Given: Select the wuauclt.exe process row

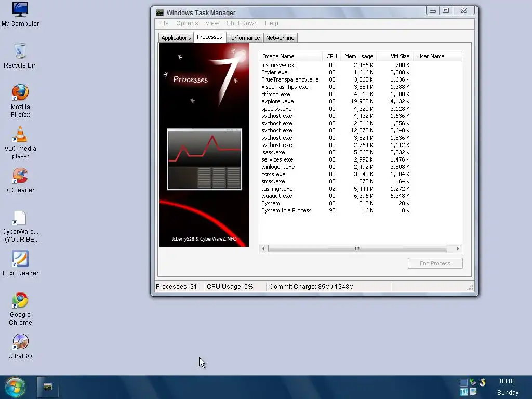Looking at the screenshot, I should (x=361, y=196).
